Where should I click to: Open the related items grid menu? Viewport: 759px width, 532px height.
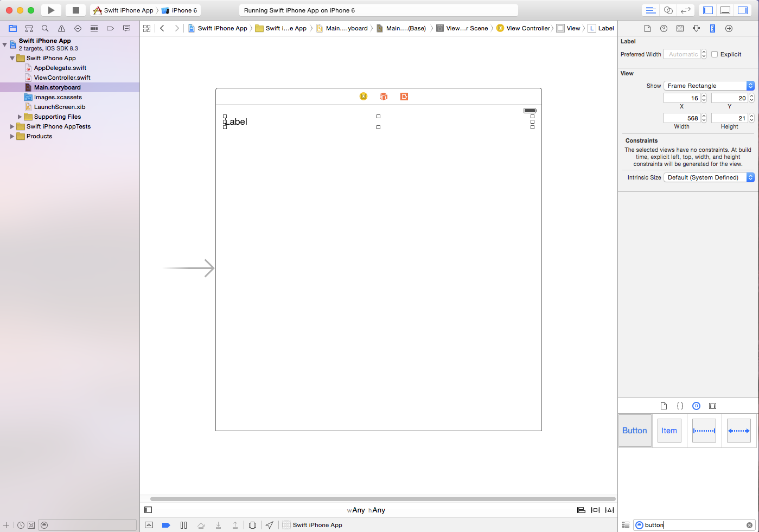pyautogui.click(x=147, y=28)
